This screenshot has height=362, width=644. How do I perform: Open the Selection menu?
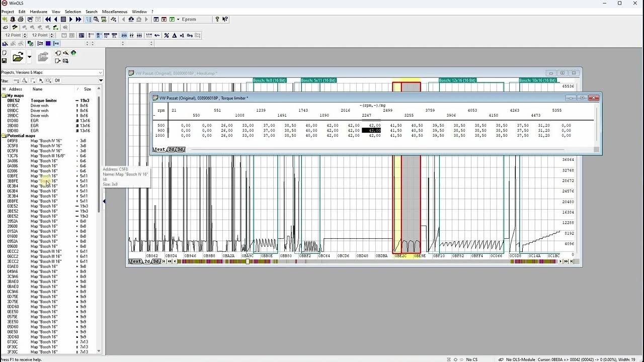(73, 12)
